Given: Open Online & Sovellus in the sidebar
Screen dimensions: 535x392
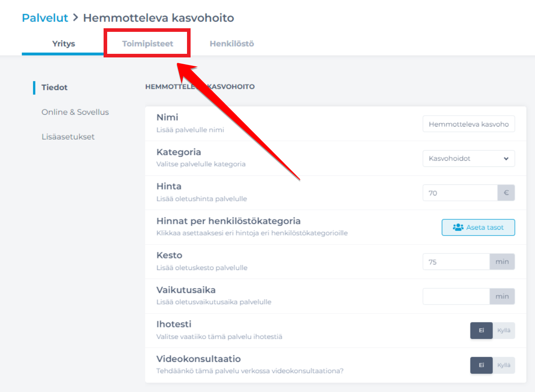Looking at the screenshot, I should tap(75, 112).
